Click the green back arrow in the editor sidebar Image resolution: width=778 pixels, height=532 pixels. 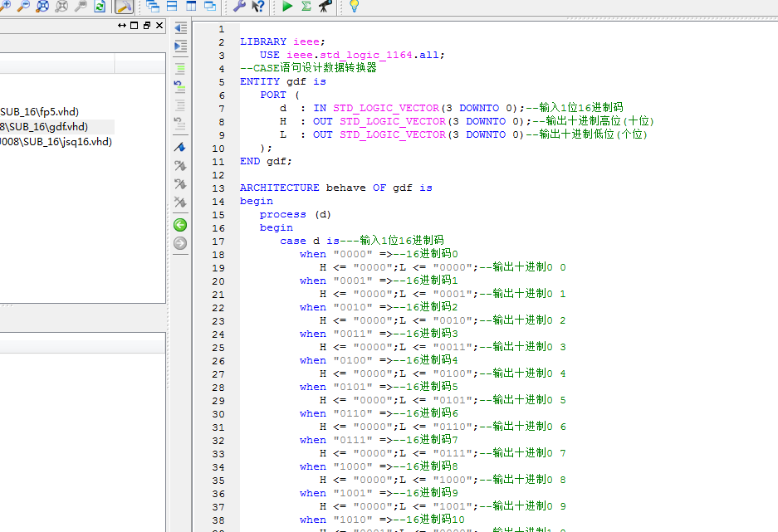180,225
